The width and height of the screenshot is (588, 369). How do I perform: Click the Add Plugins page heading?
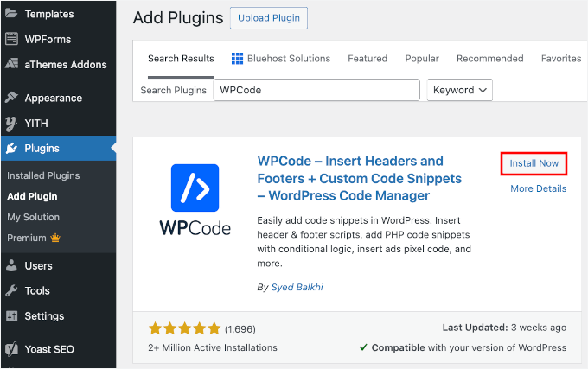(178, 17)
